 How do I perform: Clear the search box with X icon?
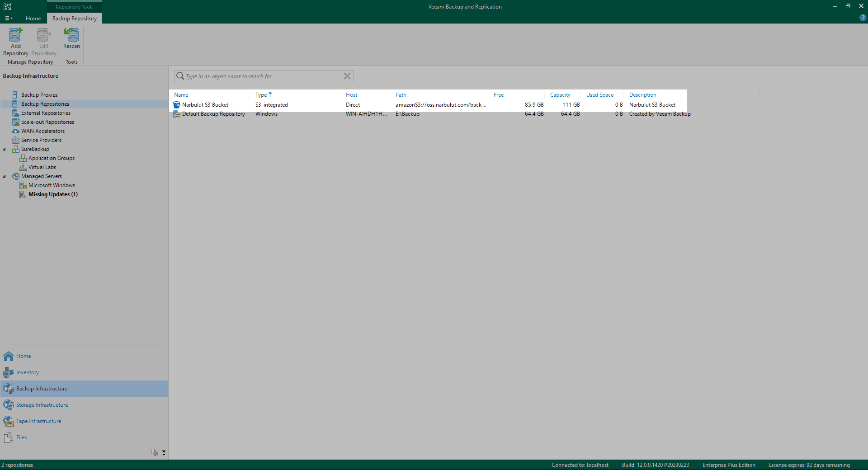pos(347,76)
